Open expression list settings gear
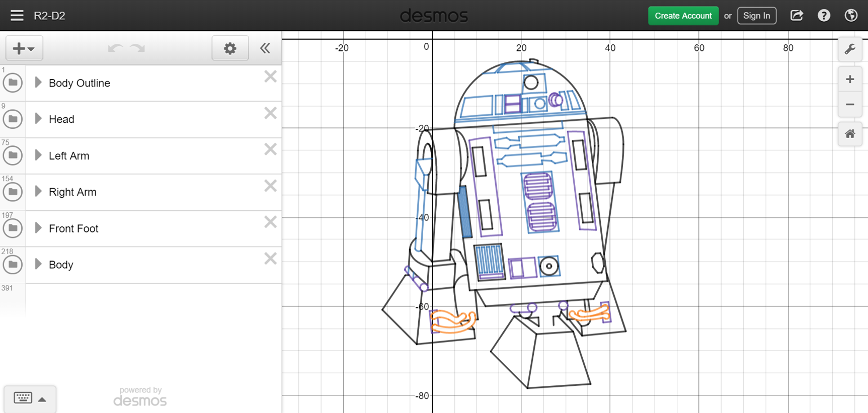Image resolution: width=868 pixels, height=413 pixels. click(230, 48)
